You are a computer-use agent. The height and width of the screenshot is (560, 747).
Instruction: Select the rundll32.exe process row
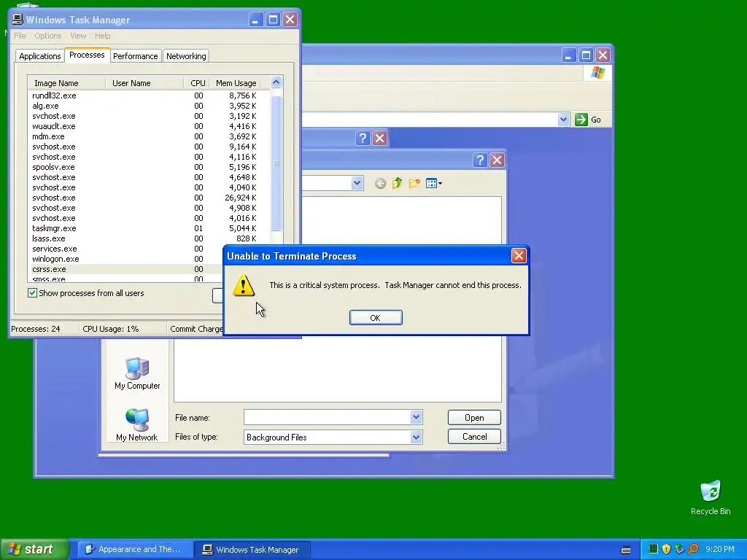point(149,96)
